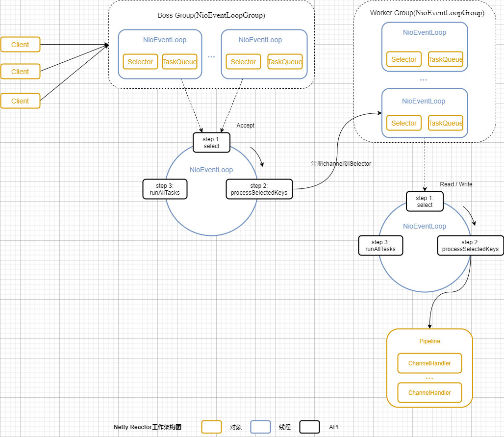Select the upper ChannelHandler box in Pipeline
504x437 pixels.
pyautogui.click(x=429, y=363)
